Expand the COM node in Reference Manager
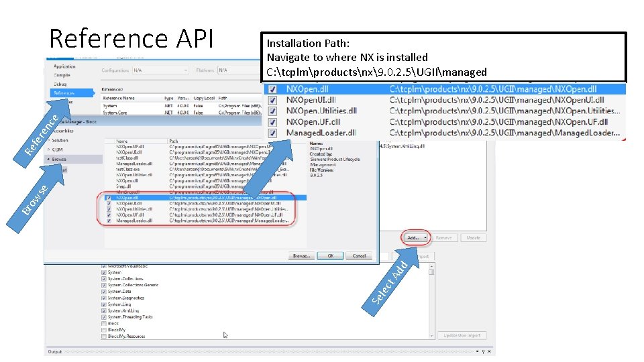644x362 pixels. (49, 149)
